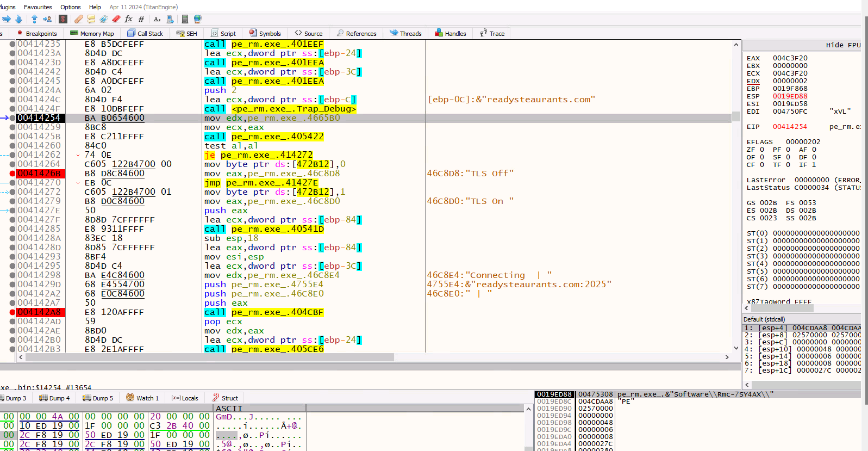Open the Comments speech-bubble icon
Screen dimensions: 868x451
(x=91, y=19)
